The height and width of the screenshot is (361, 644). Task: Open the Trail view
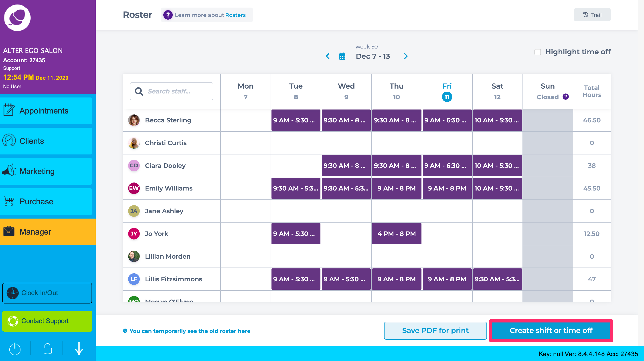[x=592, y=14]
